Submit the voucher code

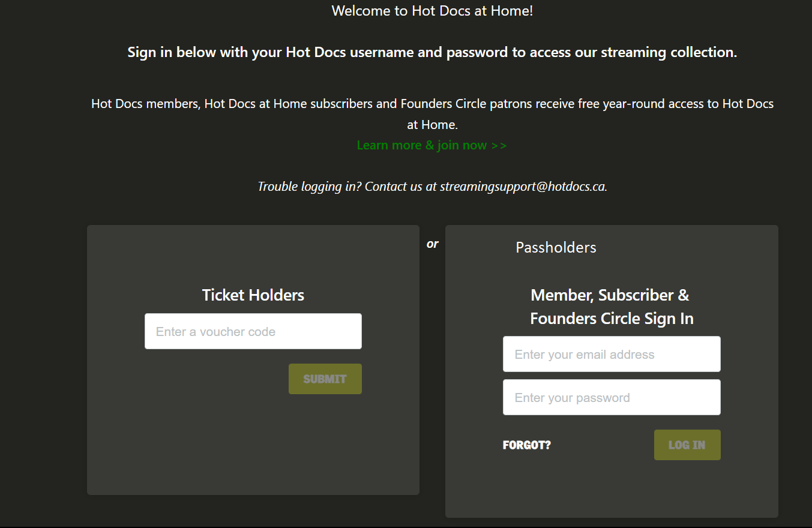[x=325, y=379]
